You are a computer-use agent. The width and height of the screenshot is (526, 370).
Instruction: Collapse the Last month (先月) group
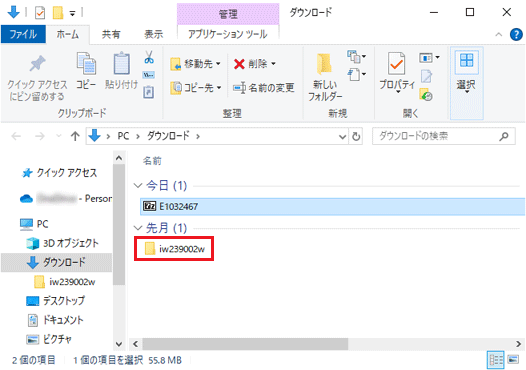tap(138, 228)
